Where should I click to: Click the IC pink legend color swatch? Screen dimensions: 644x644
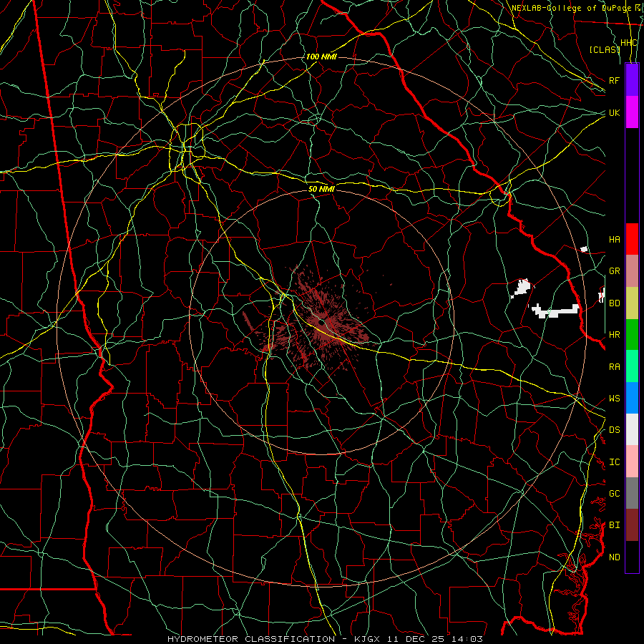632,462
